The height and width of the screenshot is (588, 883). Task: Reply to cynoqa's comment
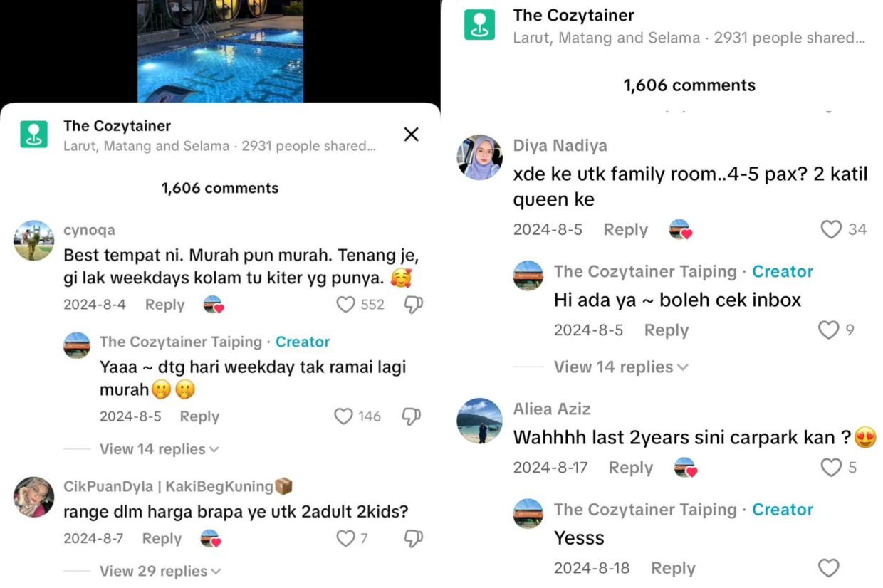pyautogui.click(x=164, y=305)
